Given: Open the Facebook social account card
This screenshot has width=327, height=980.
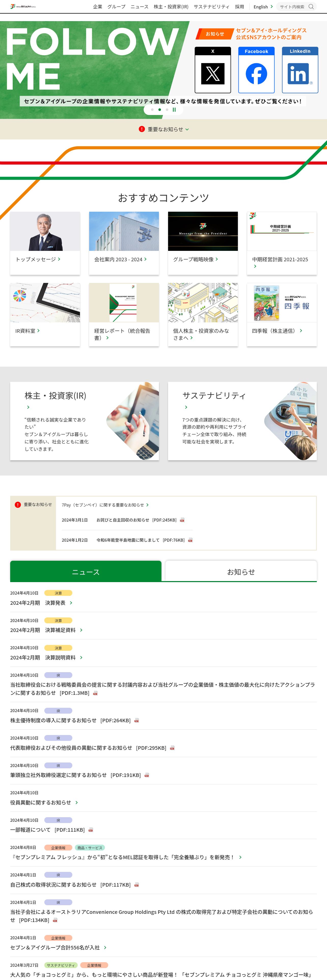Looking at the screenshot, I should coord(256,70).
